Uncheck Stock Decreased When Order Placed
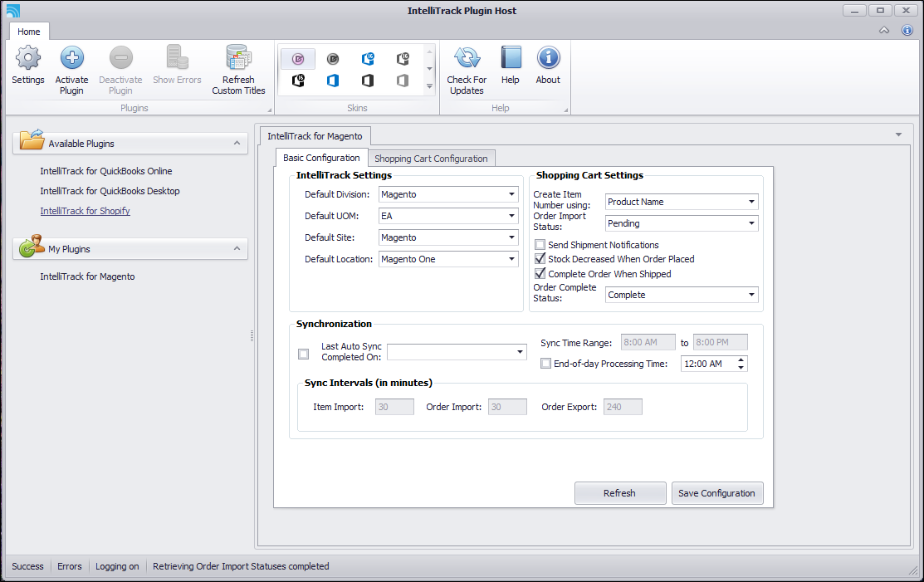 [540, 258]
